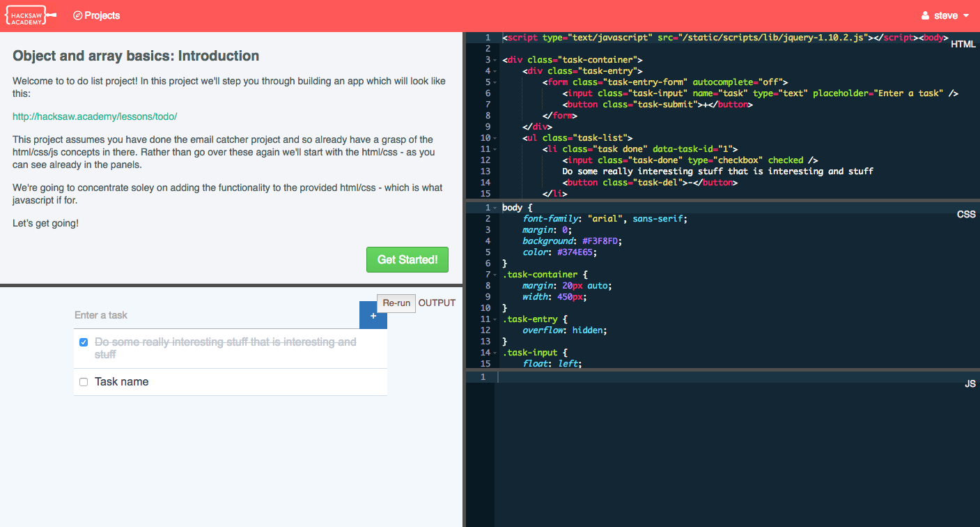Collapse the CSS body rule at line 1
The height and width of the screenshot is (527, 980).
click(495, 208)
